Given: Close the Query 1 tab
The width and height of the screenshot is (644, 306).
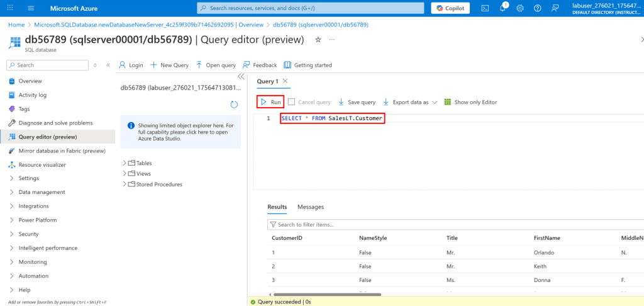Looking at the screenshot, I should pyautogui.click(x=285, y=81).
